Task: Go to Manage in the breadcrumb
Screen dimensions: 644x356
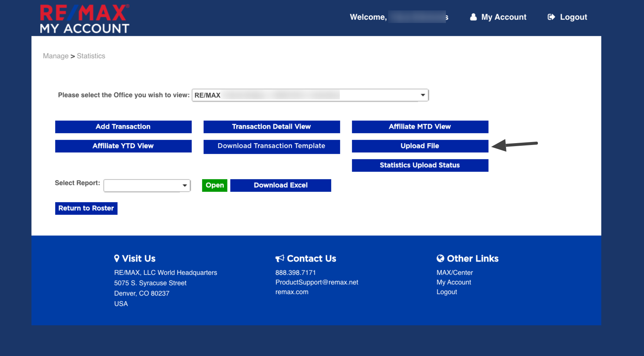Action: point(56,56)
